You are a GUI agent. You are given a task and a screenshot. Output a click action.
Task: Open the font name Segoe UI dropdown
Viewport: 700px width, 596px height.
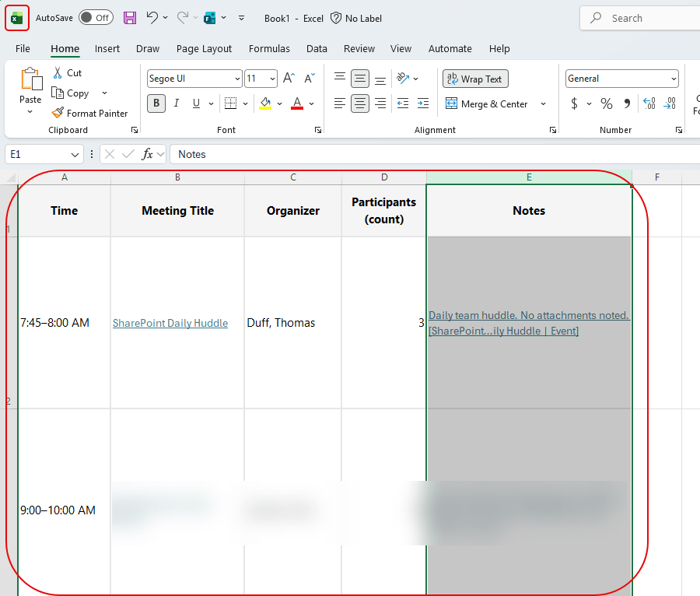237,79
